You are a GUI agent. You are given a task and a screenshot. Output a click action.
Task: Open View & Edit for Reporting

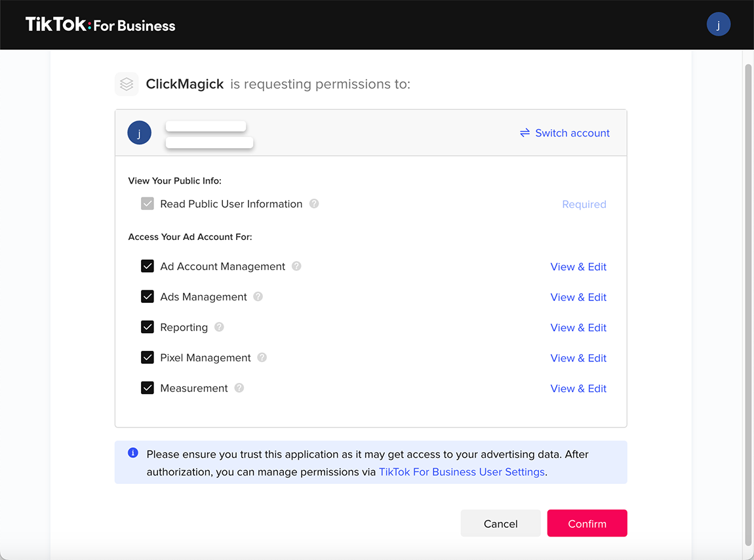click(578, 328)
